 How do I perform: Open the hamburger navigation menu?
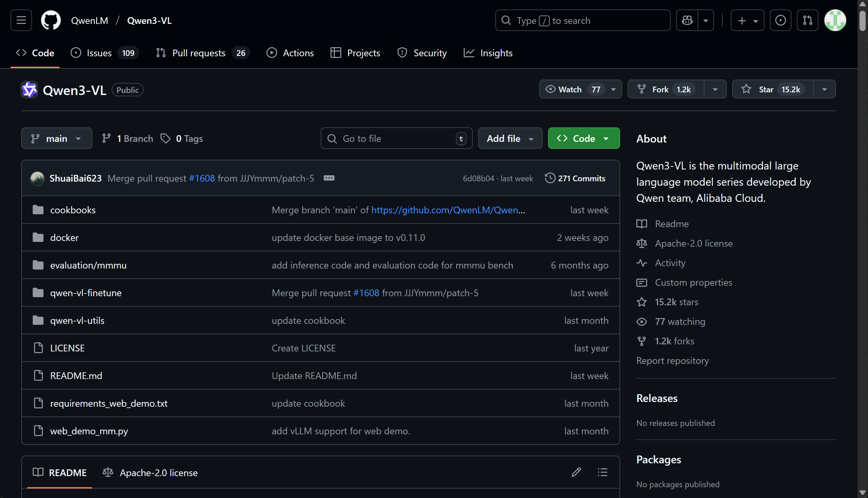click(x=21, y=21)
